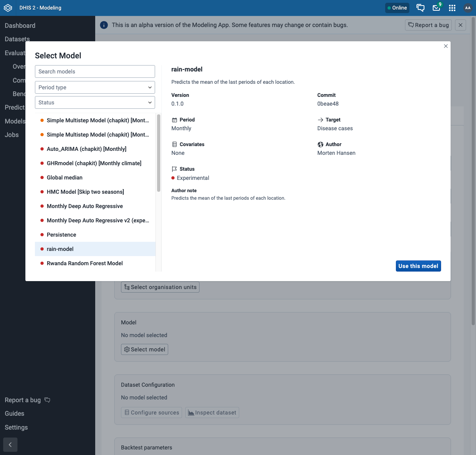Click the DHIS 2 logo icon
The height and width of the screenshot is (455, 476).
8,8
